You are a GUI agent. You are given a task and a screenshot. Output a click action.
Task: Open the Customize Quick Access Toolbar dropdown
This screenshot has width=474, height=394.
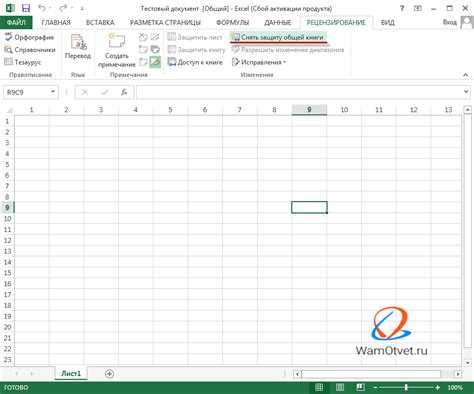pos(82,8)
